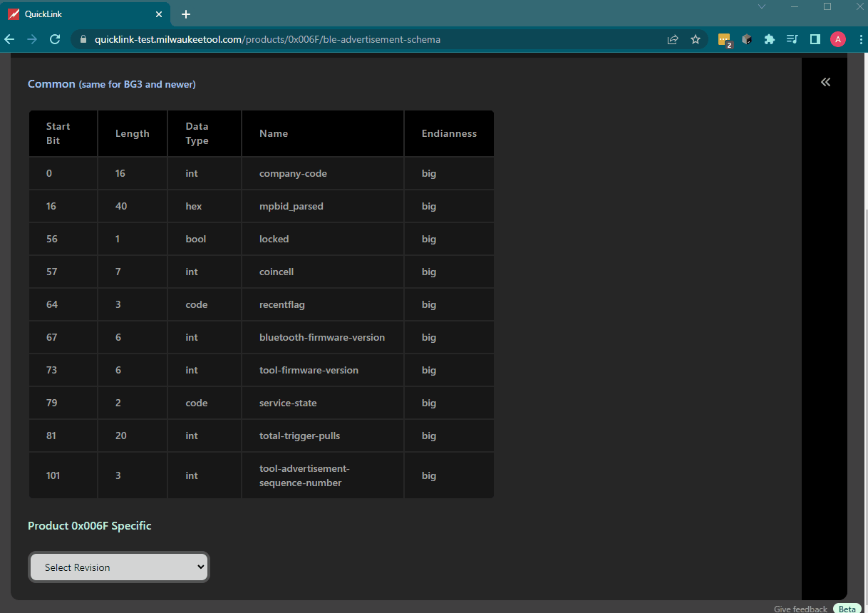This screenshot has height=613, width=868.
Task: Open the yellow extension with badge 2
Action: [725, 41]
